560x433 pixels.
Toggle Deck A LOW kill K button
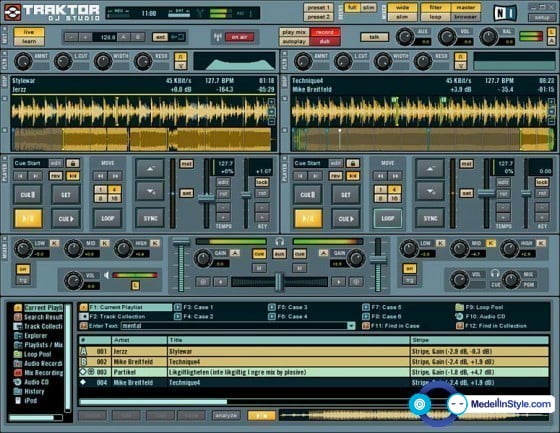point(54,243)
